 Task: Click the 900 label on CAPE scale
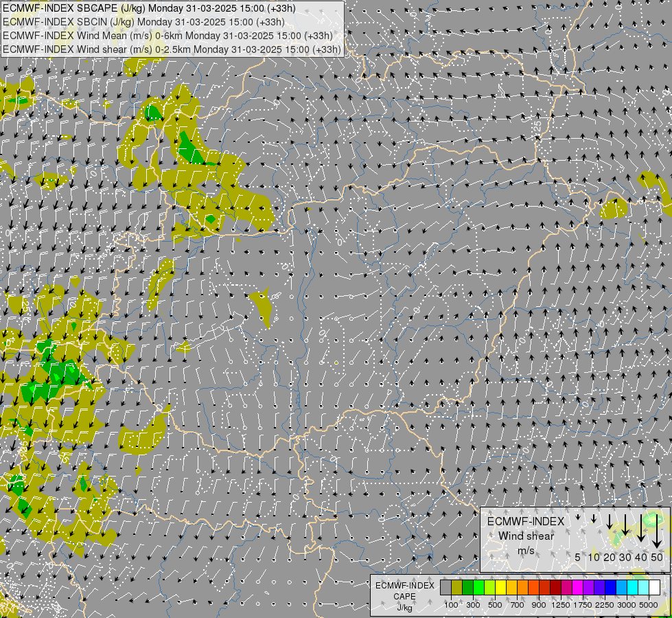(539, 605)
